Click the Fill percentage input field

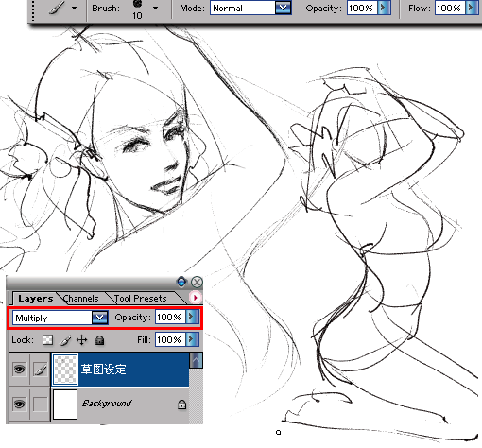pos(170,339)
